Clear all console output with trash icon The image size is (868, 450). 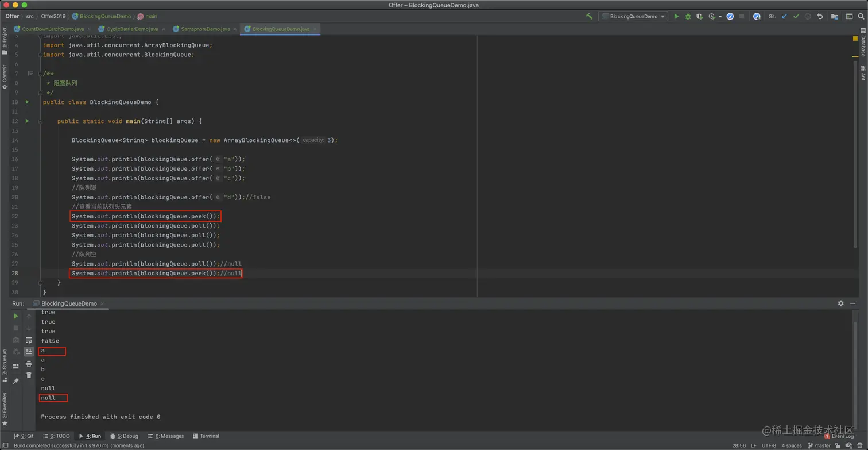point(29,375)
